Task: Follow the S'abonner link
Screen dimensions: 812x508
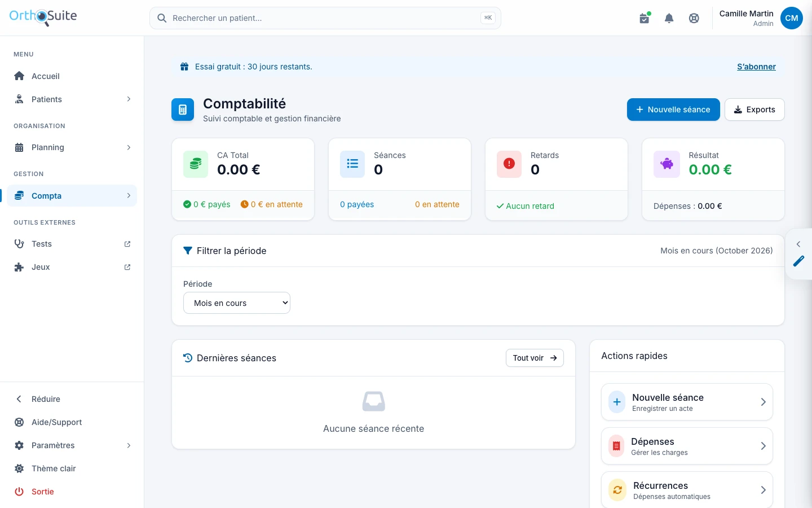Action: click(x=756, y=67)
